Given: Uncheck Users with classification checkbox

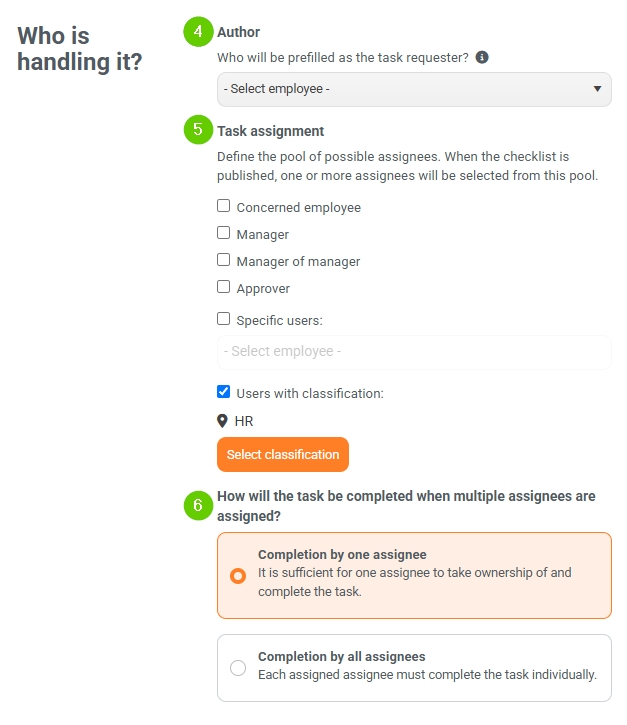Looking at the screenshot, I should coord(224,392).
